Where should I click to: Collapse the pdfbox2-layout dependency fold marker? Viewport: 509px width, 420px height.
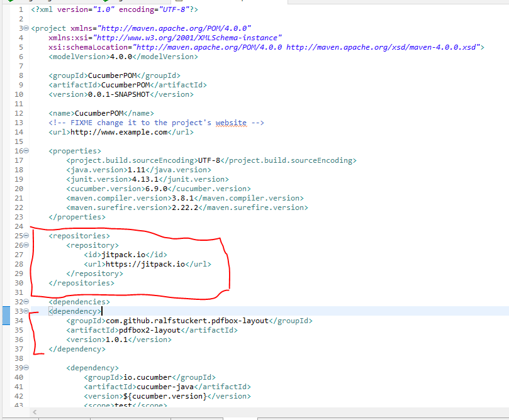click(25, 311)
